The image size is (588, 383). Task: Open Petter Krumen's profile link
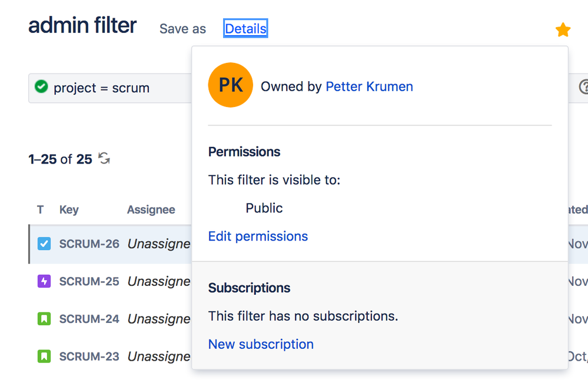369,86
